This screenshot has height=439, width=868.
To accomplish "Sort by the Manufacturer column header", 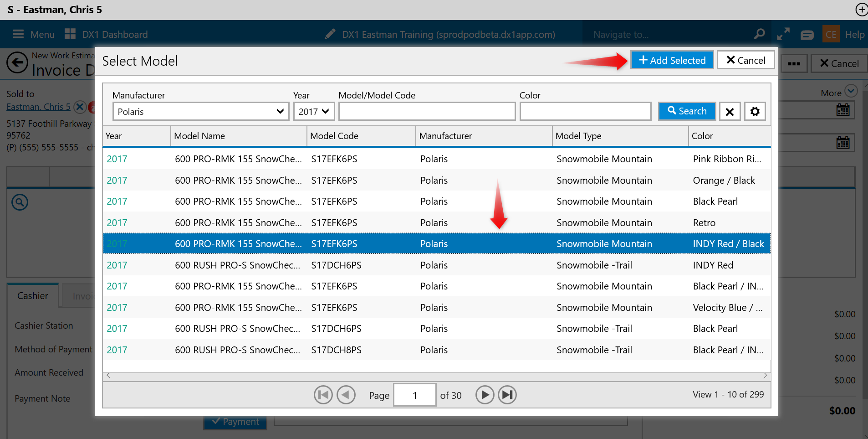I will (484, 136).
